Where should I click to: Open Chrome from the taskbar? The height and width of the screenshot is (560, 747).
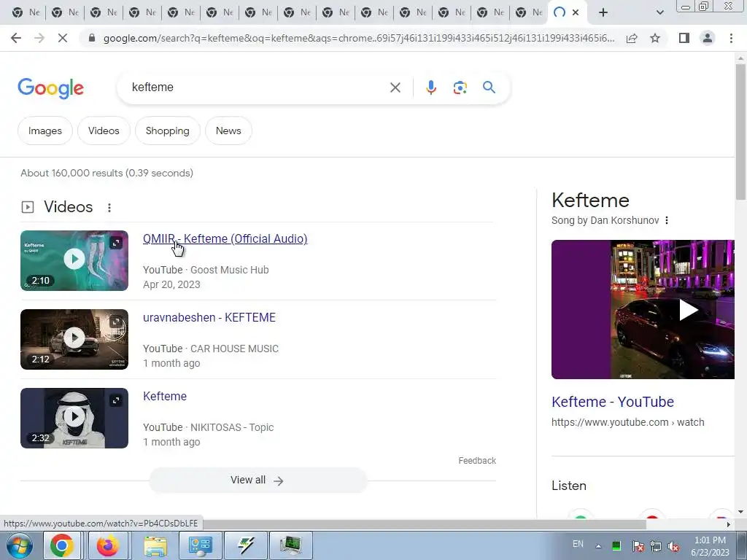(x=62, y=545)
